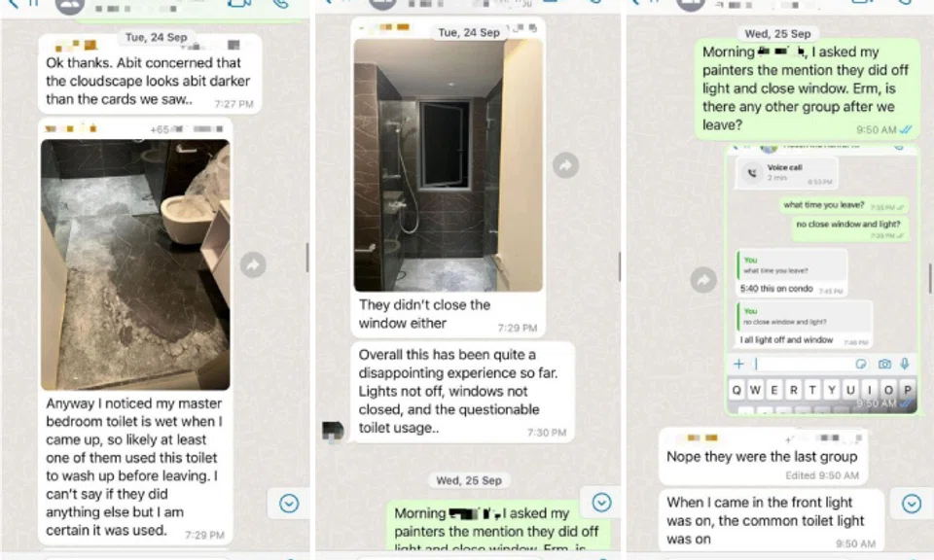Tap camera icon in embedded screenshot input bar
This screenshot has height=560, width=934.
884,364
